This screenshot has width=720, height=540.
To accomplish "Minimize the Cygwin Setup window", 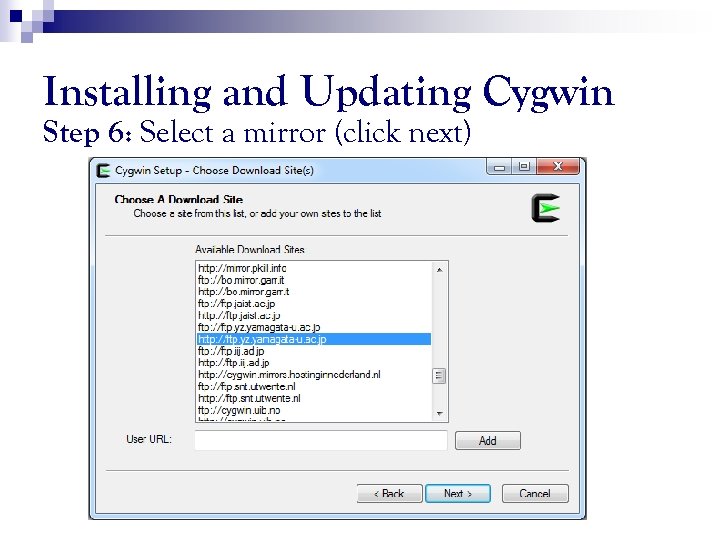I will [500, 167].
